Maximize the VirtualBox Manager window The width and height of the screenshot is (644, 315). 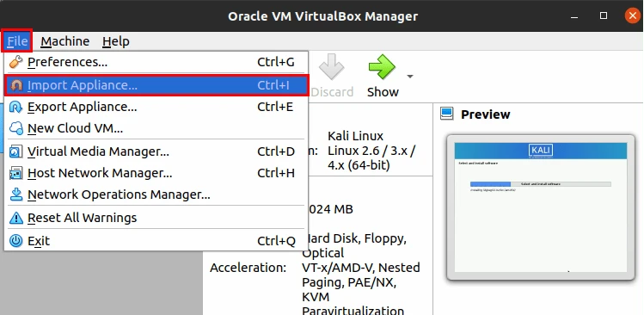point(604,15)
